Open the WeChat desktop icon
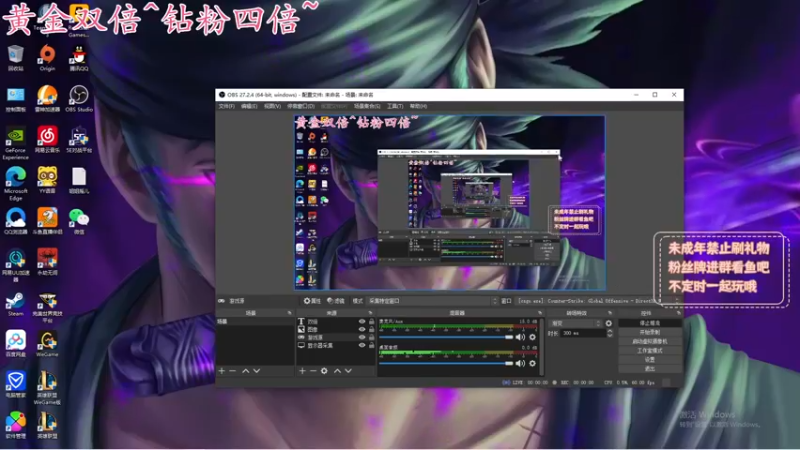Image resolution: width=800 pixels, height=450 pixels. 79,221
